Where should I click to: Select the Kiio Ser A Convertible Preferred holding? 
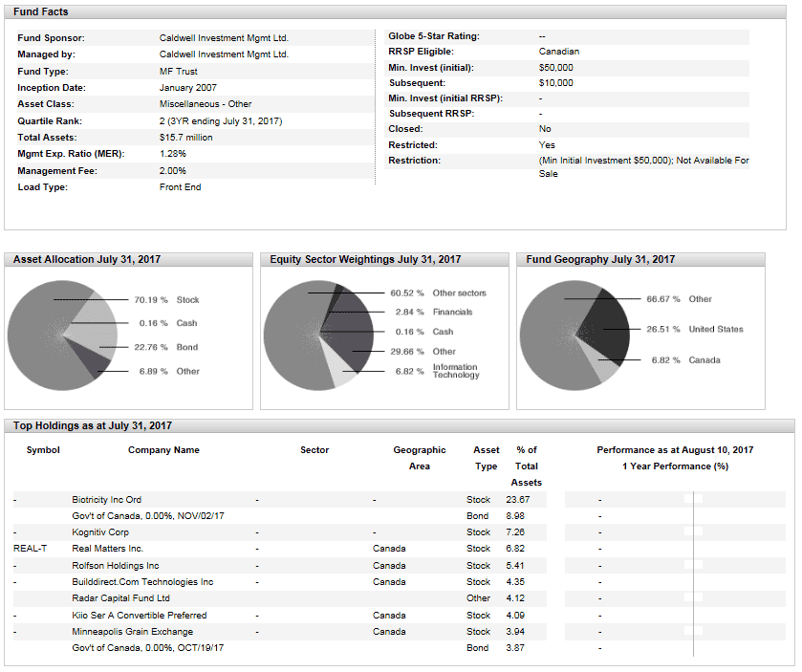point(140,616)
